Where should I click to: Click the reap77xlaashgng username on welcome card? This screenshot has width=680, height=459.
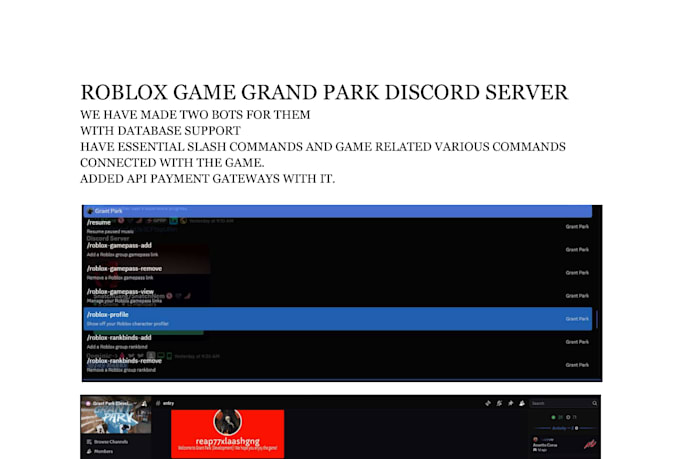tap(227, 441)
